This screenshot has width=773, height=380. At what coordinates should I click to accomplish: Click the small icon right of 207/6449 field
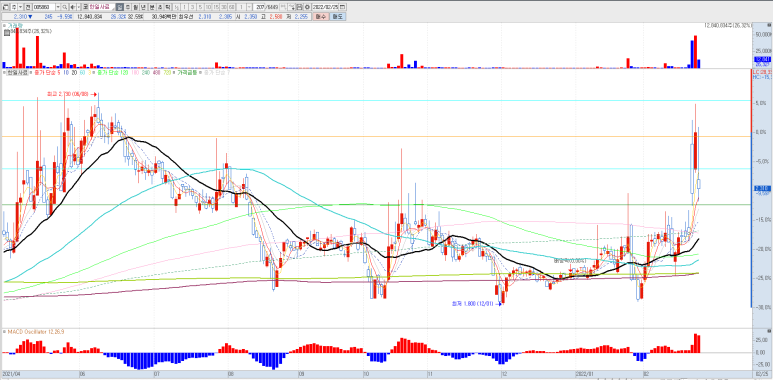(283, 7)
